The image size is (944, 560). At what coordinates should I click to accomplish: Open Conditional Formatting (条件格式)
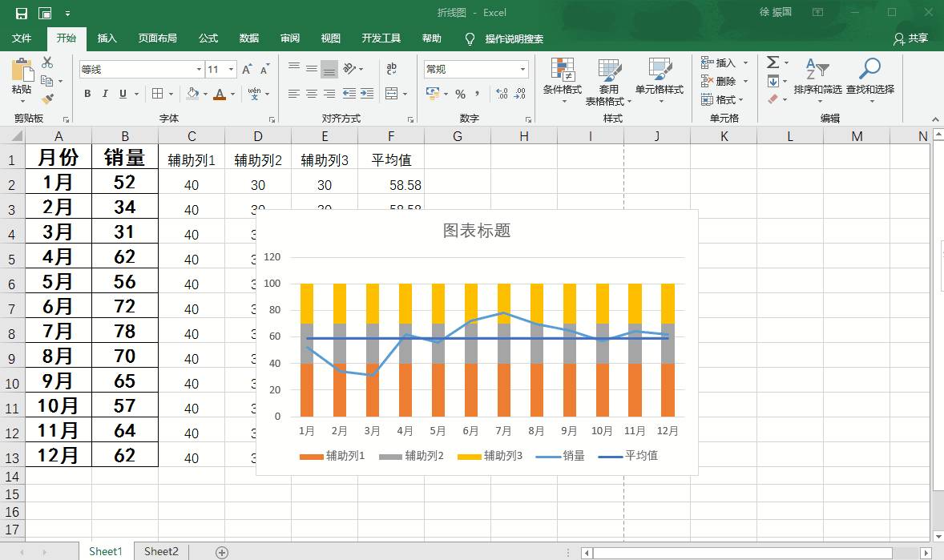tap(562, 81)
